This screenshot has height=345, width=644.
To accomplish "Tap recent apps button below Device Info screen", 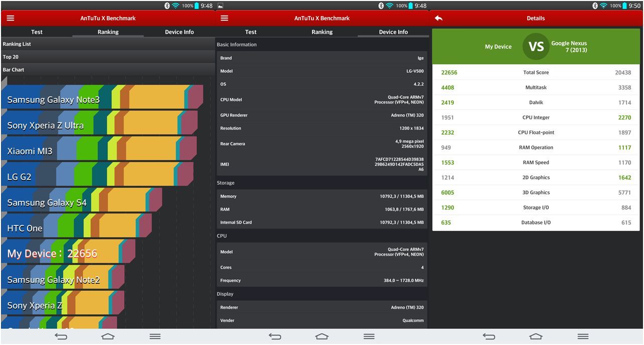I will coord(369,336).
